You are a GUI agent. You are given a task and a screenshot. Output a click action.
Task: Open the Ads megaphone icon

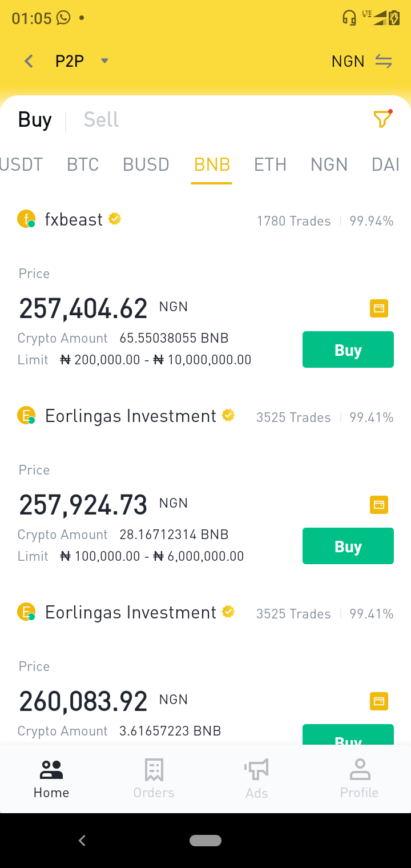click(x=257, y=770)
